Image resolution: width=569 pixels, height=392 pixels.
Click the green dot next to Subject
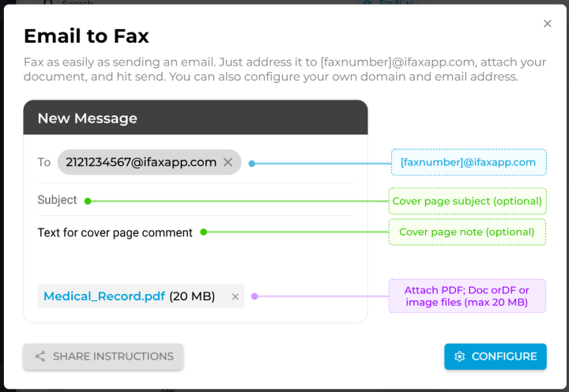pyautogui.click(x=88, y=201)
